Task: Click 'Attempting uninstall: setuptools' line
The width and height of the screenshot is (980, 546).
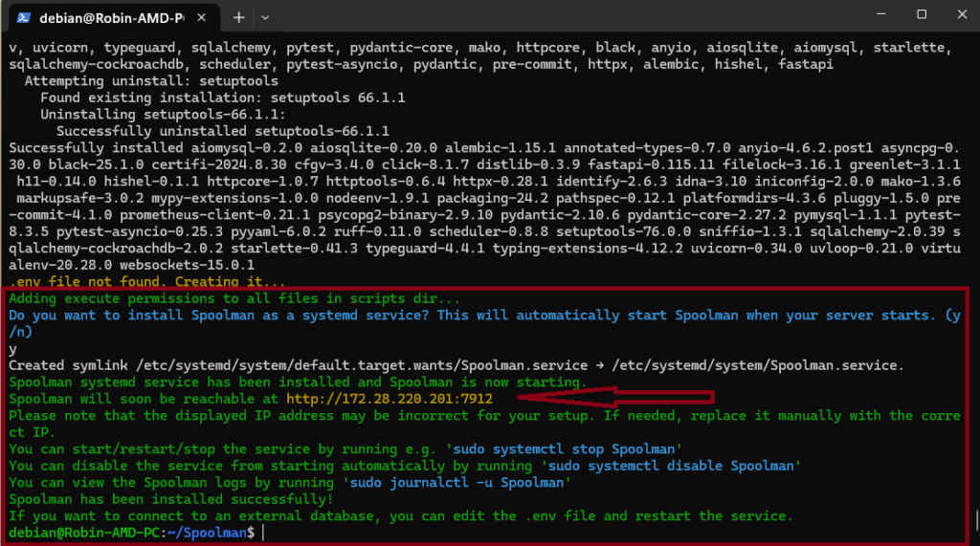Action: 151,81
